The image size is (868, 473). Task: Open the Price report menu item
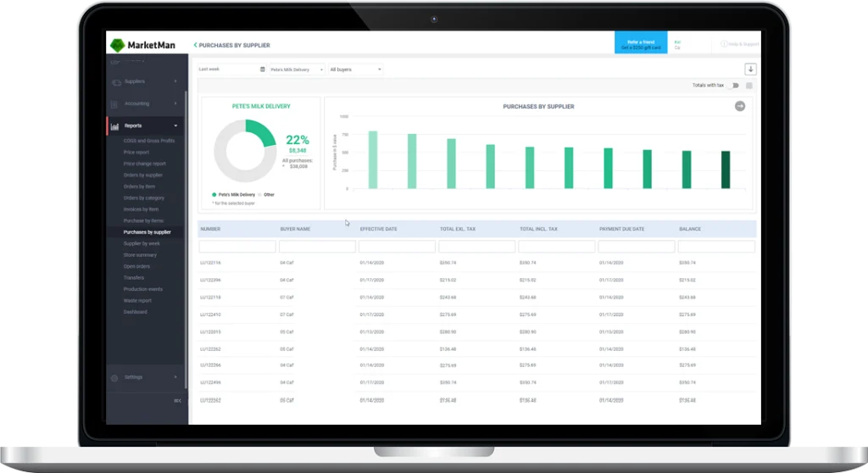136,153
